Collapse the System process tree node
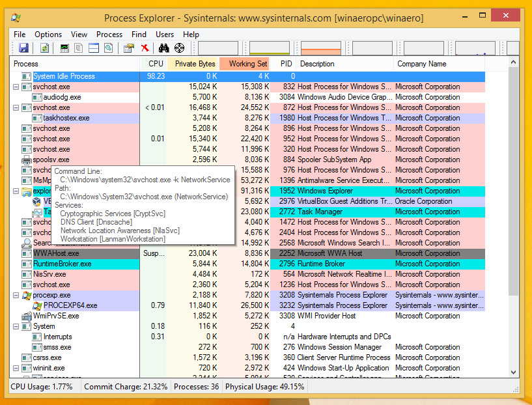This screenshot has height=405, width=532. pos(16,326)
